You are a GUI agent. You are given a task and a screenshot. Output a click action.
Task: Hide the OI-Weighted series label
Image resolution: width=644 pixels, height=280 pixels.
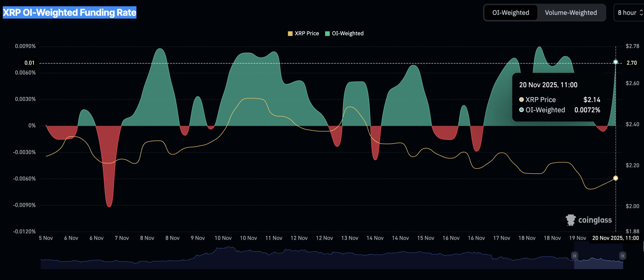tap(348, 34)
